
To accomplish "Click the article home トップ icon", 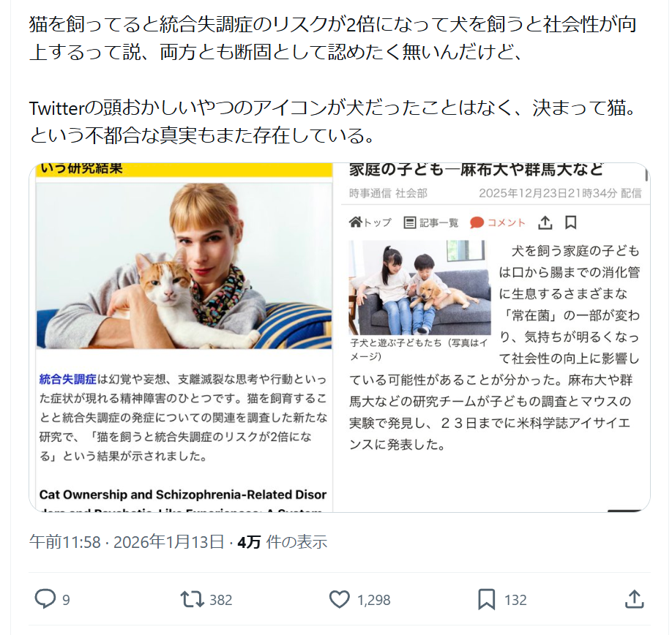I will pos(356,222).
